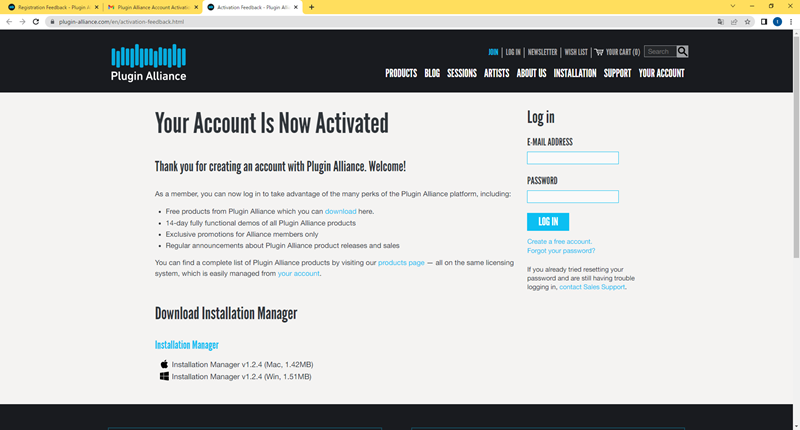Click the products page link
The width and height of the screenshot is (800, 430).
point(401,263)
